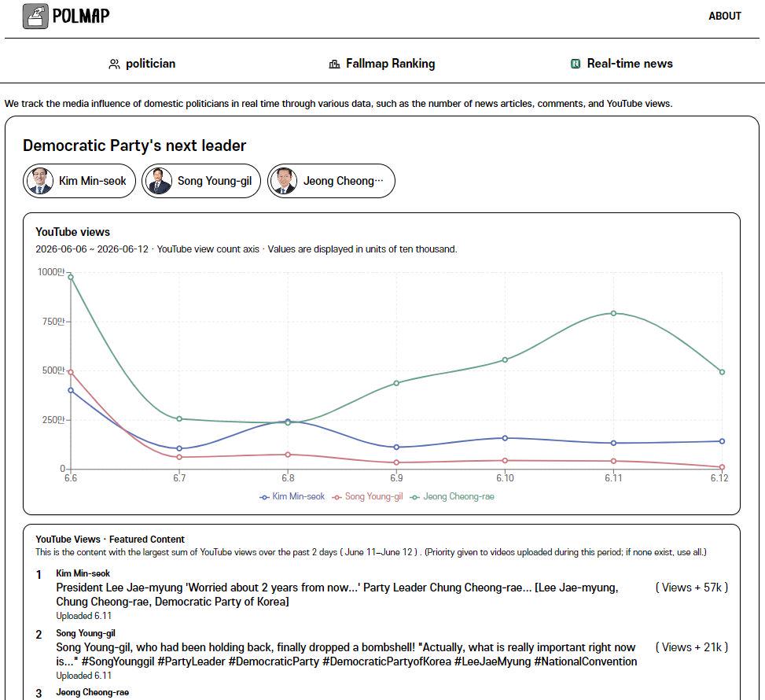Viewport: 765px width, 700px height.
Task: Click Jeong Cheong-rae data point at 6.6
Action: [71, 278]
